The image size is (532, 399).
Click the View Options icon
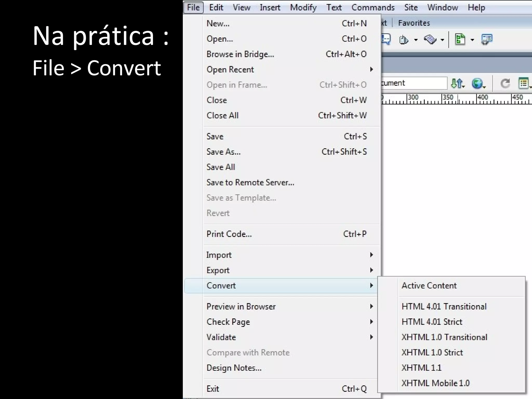(x=523, y=83)
